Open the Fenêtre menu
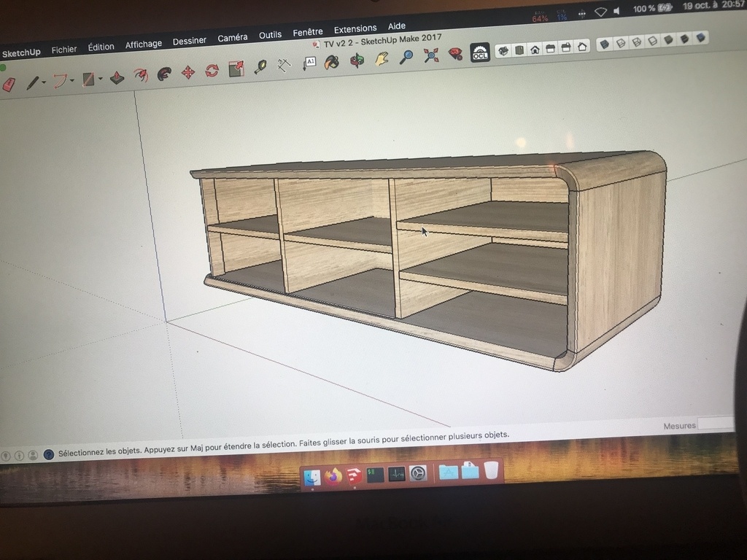The image size is (747, 560). coord(308,32)
